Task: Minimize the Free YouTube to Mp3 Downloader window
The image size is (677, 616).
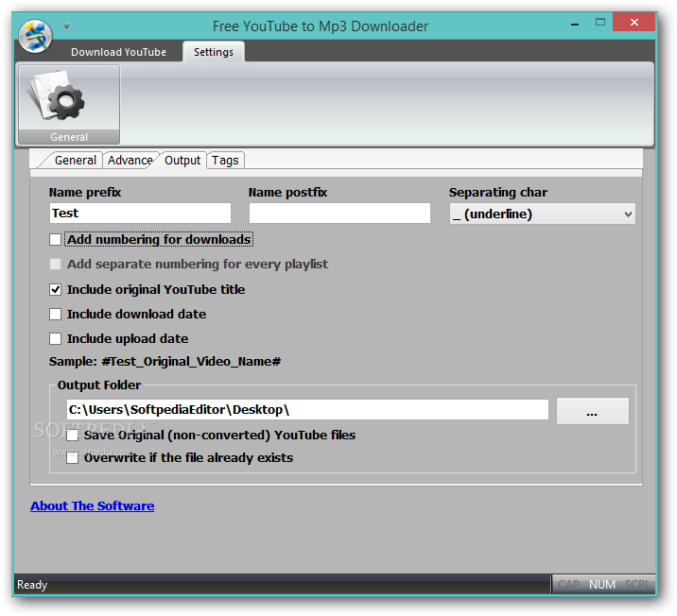Action: point(575,24)
